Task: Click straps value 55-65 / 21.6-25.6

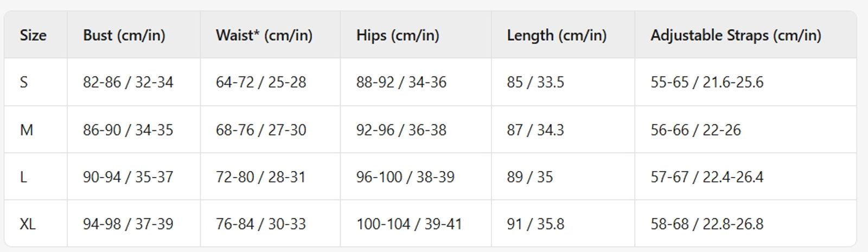Action: click(x=707, y=83)
